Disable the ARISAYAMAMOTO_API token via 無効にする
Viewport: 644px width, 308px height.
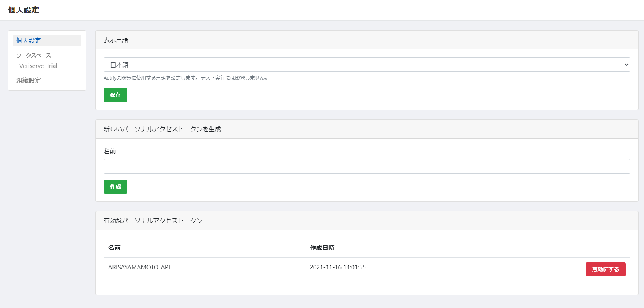tap(605, 269)
